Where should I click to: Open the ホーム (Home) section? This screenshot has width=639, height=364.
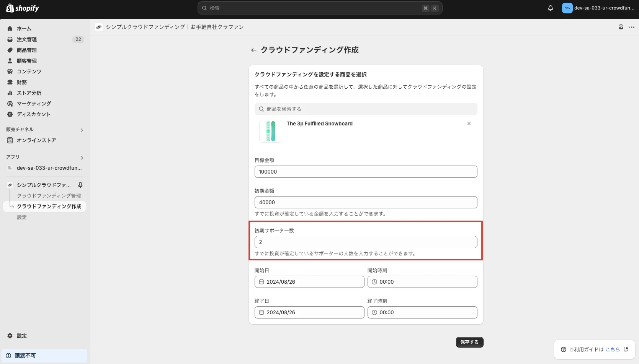pyautogui.click(x=24, y=28)
